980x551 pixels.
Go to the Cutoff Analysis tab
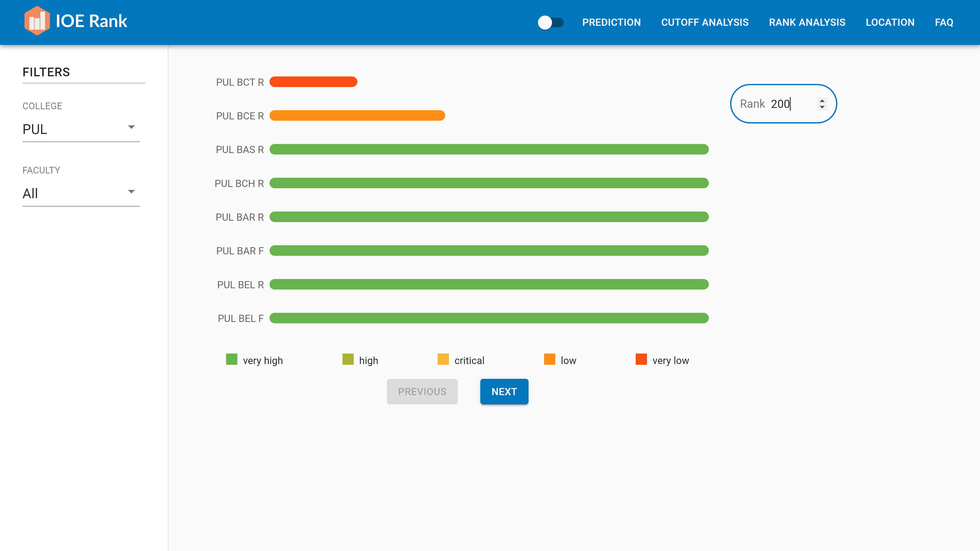point(704,22)
